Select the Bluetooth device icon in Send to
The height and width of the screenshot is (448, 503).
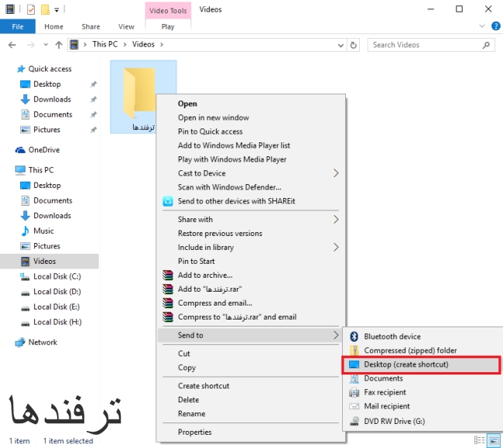pos(354,337)
